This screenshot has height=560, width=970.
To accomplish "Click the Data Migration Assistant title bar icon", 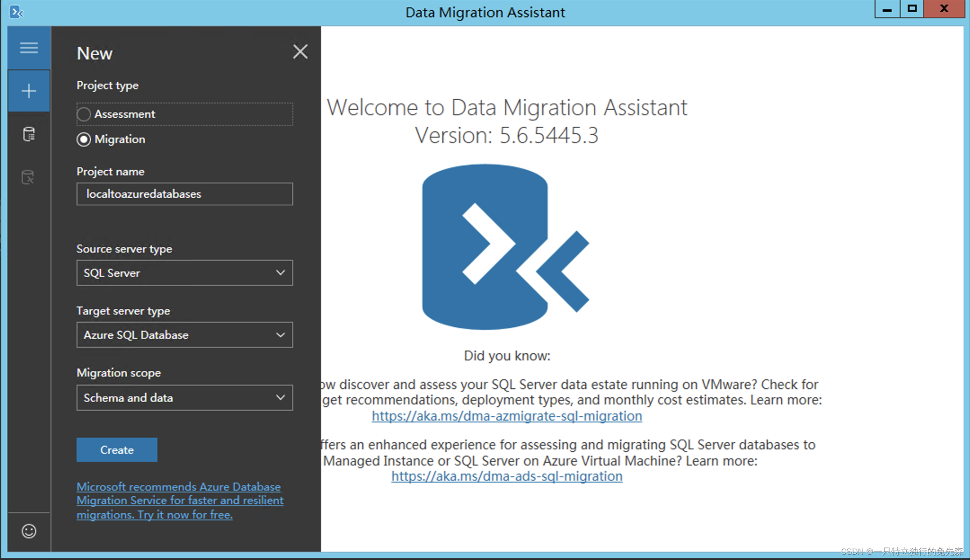I will point(16,12).
